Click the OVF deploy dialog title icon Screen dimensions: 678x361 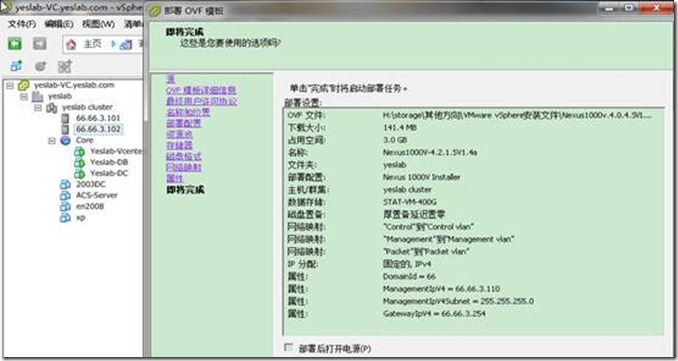155,11
